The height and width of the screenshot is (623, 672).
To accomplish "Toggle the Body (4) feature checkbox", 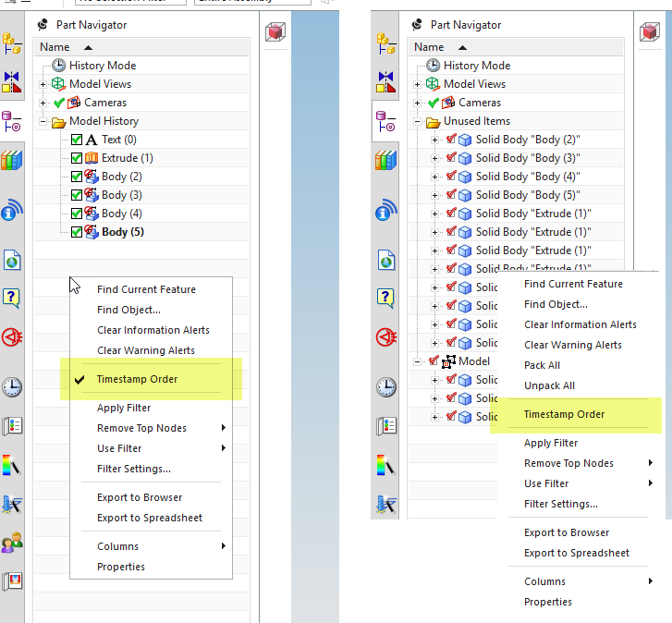I will [77, 214].
